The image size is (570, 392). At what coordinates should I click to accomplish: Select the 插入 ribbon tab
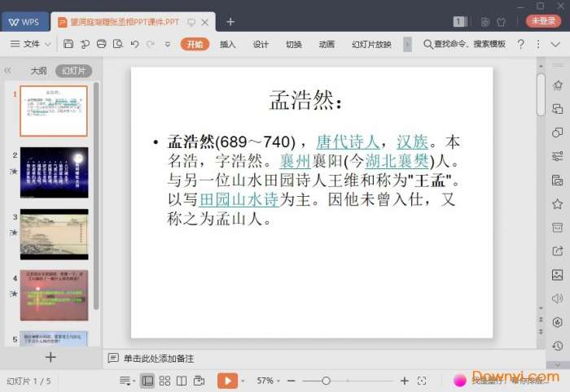(x=227, y=44)
